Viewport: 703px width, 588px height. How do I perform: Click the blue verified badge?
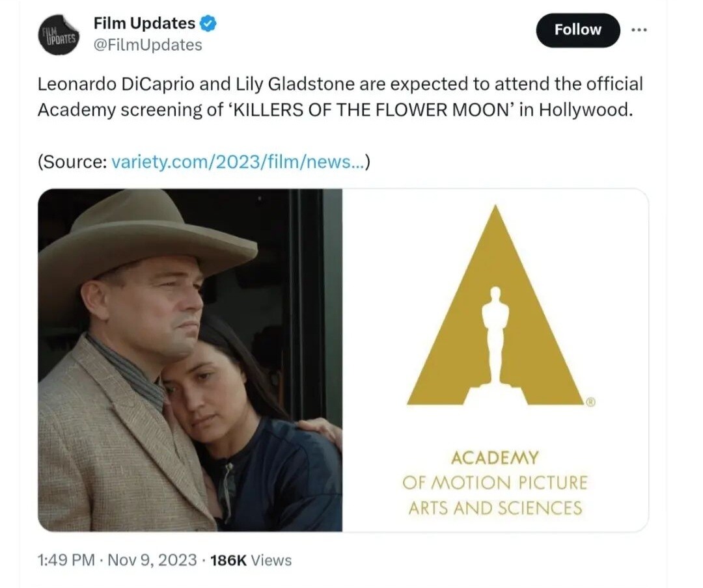tap(208, 24)
